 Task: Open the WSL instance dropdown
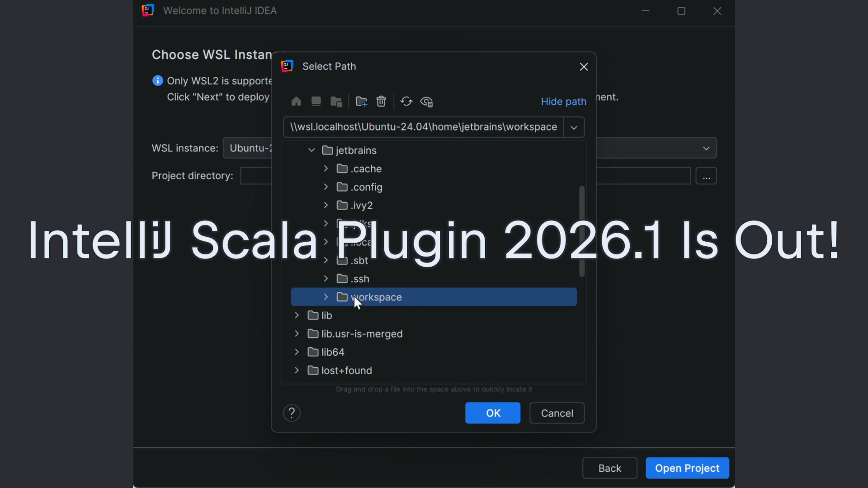pyautogui.click(x=706, y=148)
